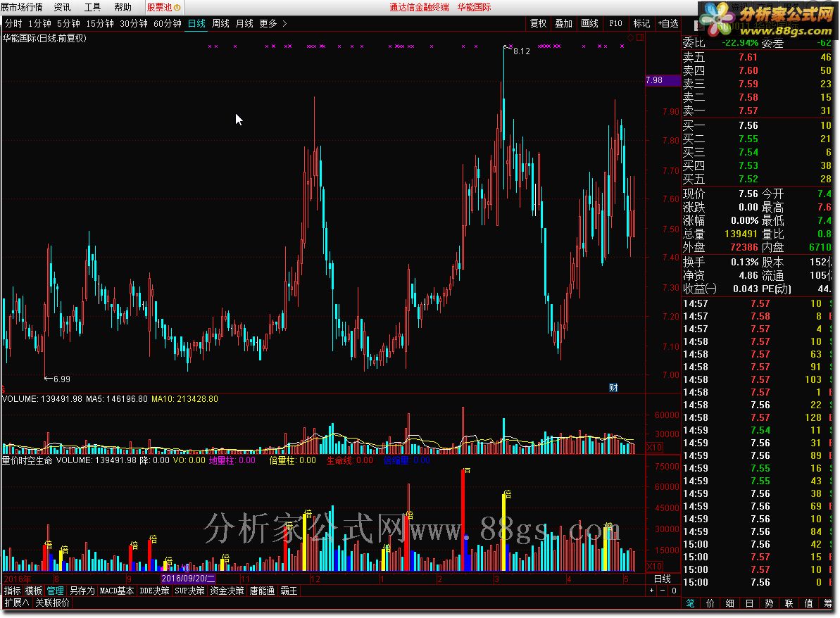Screen dimensions: 840x618
Task: Apply the 唐能通 indicator
Action: (262, 591)
